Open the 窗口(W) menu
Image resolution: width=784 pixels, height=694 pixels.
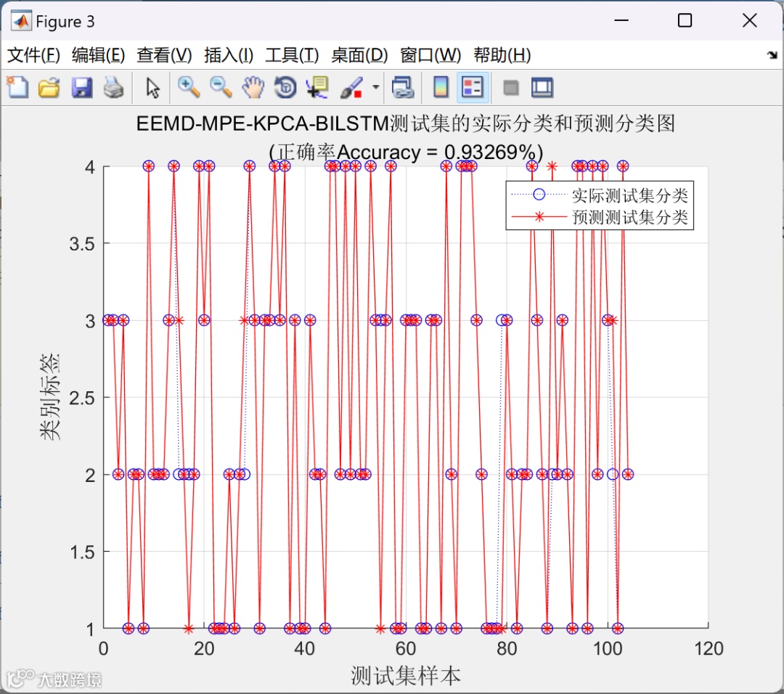(x=430, y=55)
